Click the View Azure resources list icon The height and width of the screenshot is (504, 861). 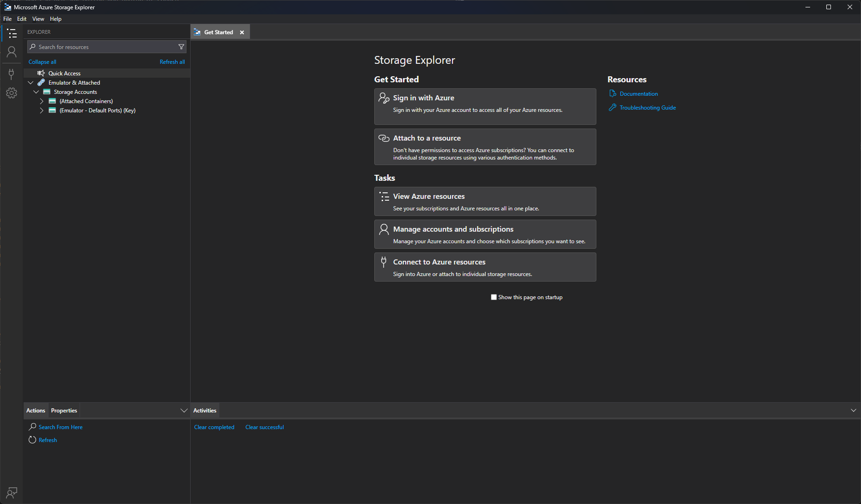384,197
